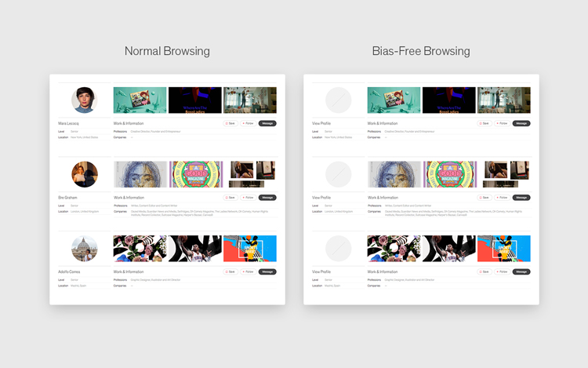Click 'Work & Information' heading in Mara Lecocq's row

pyautogui.click(x=129, y=123)
